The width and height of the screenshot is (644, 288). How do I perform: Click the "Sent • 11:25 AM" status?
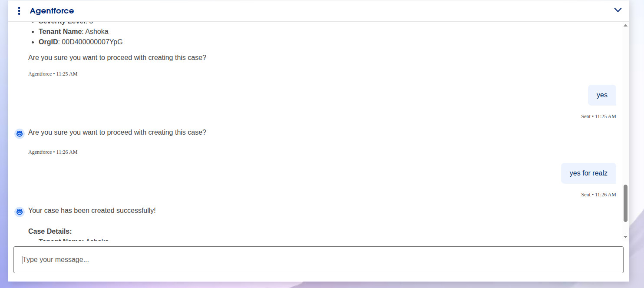click(x=598, y=116)
